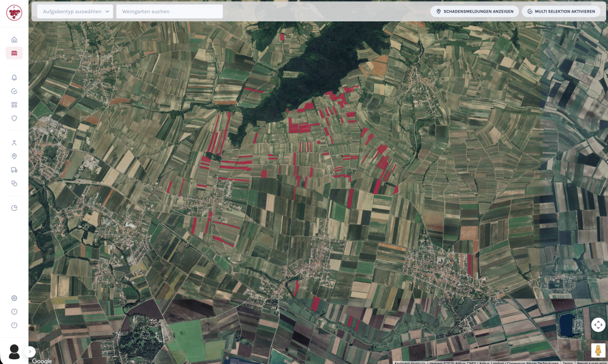Screen dimensions: 608x364
Task: Click the map camera controls button
Action: (598, 325)
